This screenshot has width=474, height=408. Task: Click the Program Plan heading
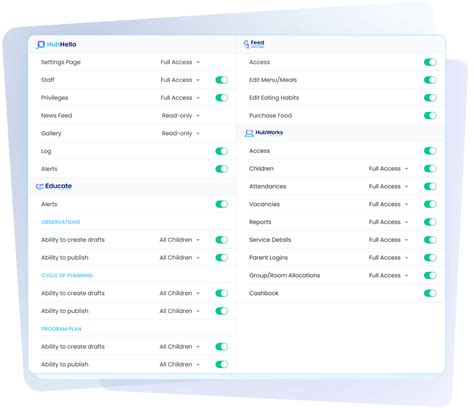(61, 329)
